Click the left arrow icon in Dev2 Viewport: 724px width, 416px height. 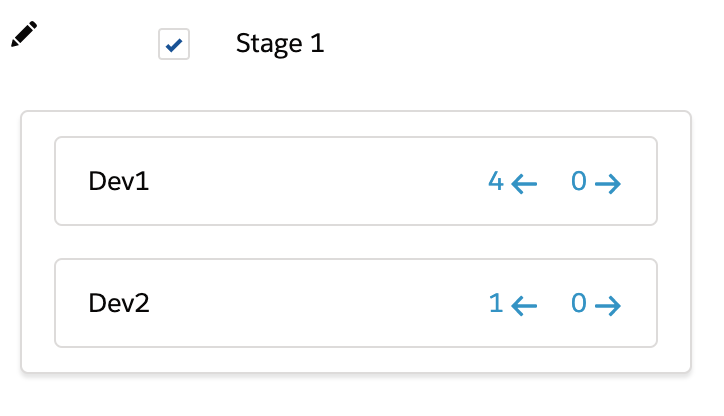click(x=524, y=306)
